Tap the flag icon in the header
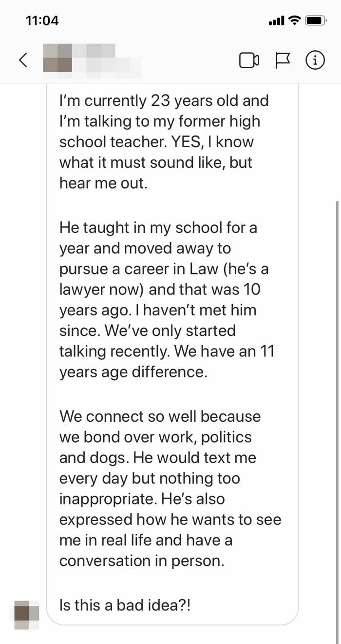This screenshot has height=644, width=341. point(283,60)
